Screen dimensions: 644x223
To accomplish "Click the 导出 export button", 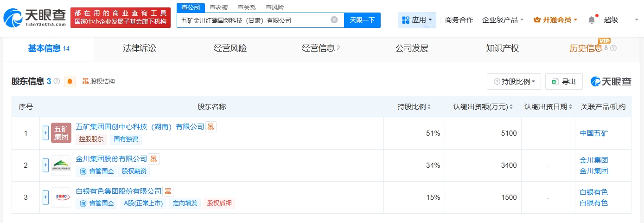I will coord(564,81).
